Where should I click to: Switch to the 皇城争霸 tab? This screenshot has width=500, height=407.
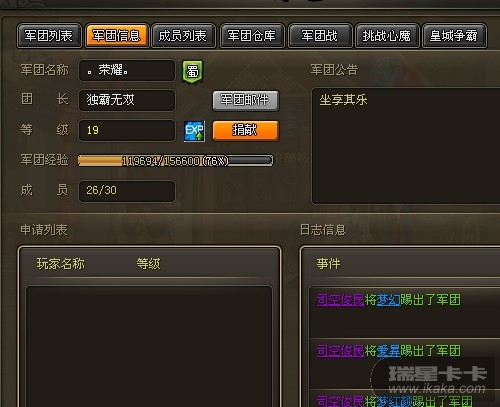coord(454,36)
